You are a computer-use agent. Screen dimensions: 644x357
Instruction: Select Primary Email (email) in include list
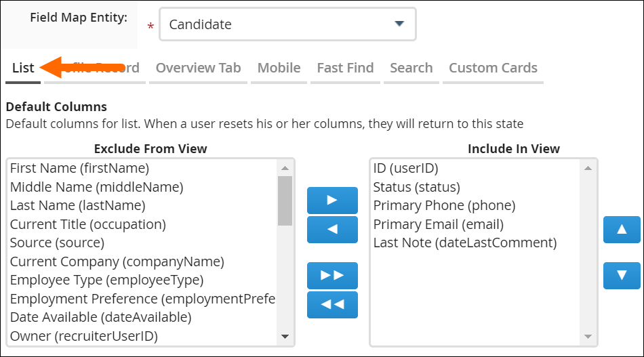coord(438,224)
